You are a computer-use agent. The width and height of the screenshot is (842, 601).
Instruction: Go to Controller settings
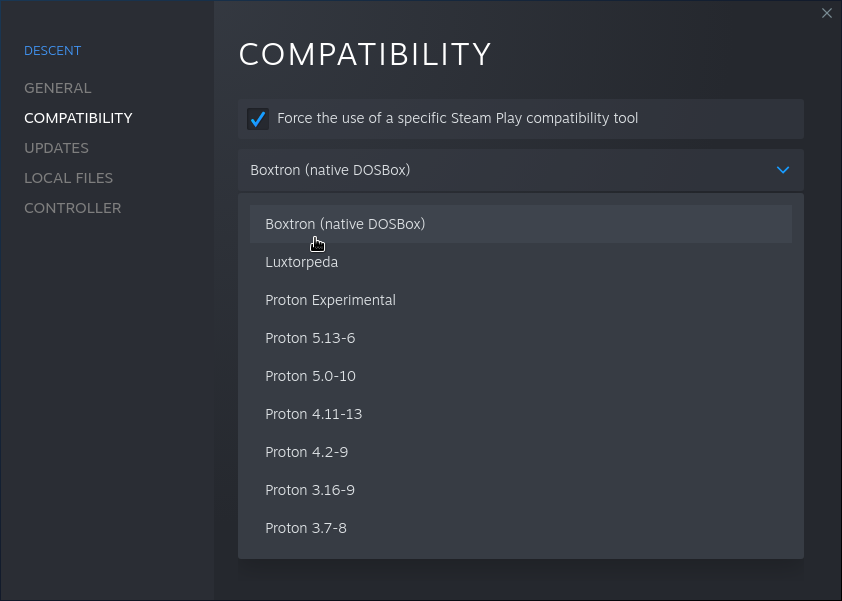(x=72, y=208)
